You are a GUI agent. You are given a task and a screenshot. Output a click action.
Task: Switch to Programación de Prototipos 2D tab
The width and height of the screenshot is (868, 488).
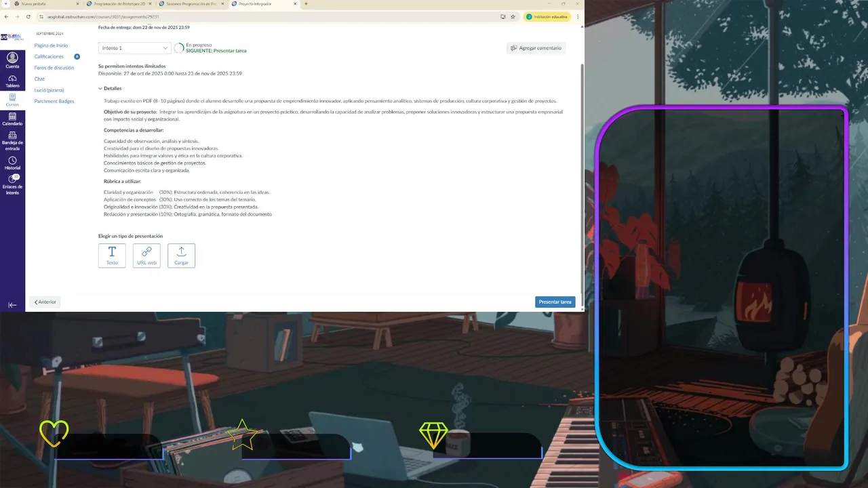coord(119,4)
